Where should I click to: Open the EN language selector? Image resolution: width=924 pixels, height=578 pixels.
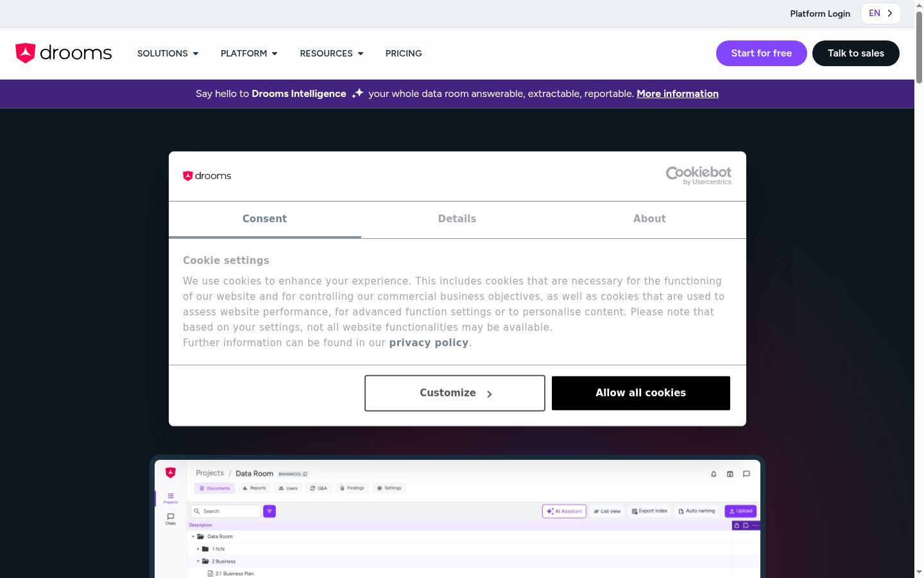(x=881, y=13)
